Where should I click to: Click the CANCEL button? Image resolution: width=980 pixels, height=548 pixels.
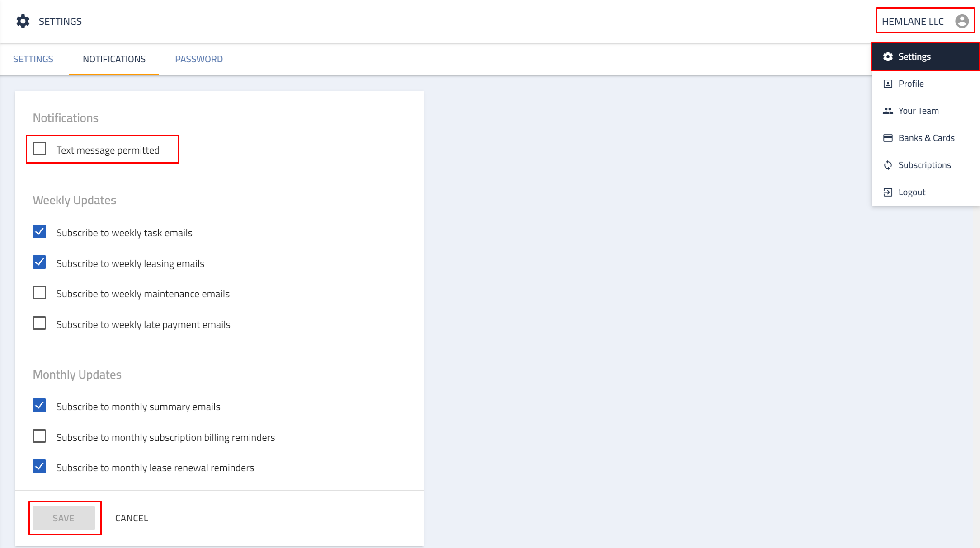(132, 518)
